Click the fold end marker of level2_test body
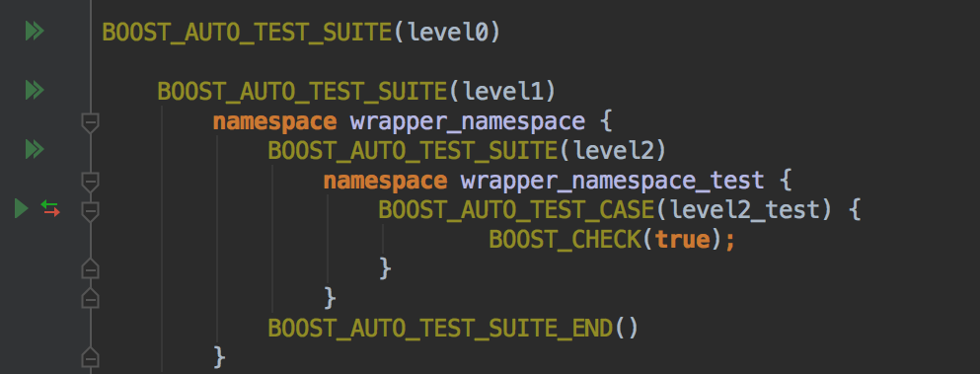Screen dimensions: 980x374 point(91,269)
